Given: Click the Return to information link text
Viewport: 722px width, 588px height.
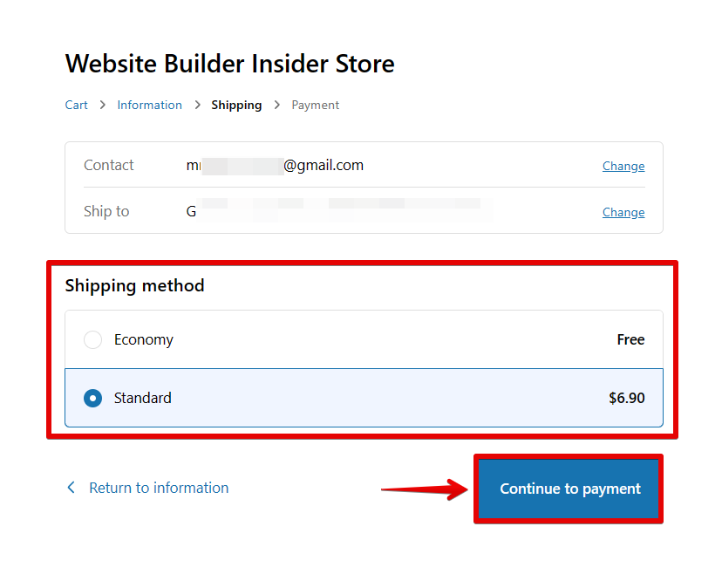Looking at the screenshot, I should pos(159,488).
